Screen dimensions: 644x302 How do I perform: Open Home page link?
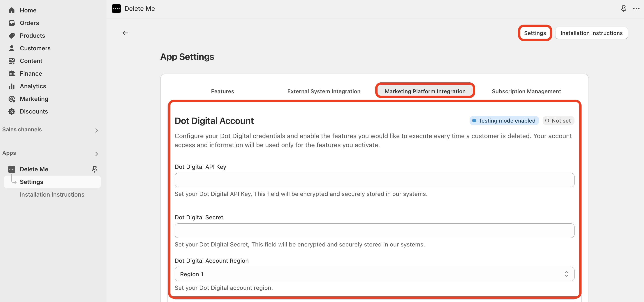point(28,10)
